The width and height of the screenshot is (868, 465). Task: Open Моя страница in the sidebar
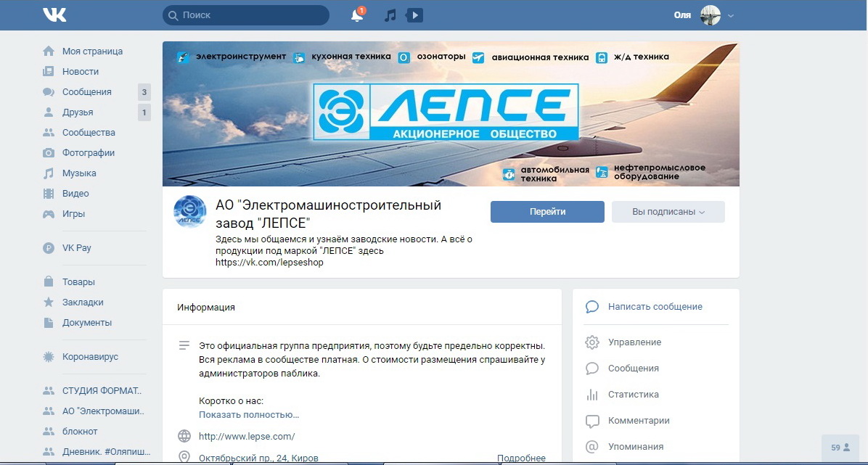pyautogui.click(x=92, y=52)
